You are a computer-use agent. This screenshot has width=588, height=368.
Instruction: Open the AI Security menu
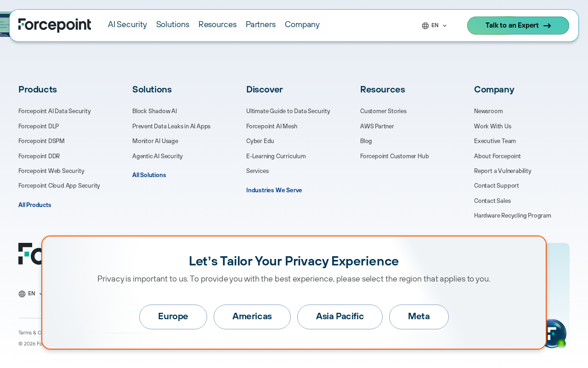[x=127, y=25]
